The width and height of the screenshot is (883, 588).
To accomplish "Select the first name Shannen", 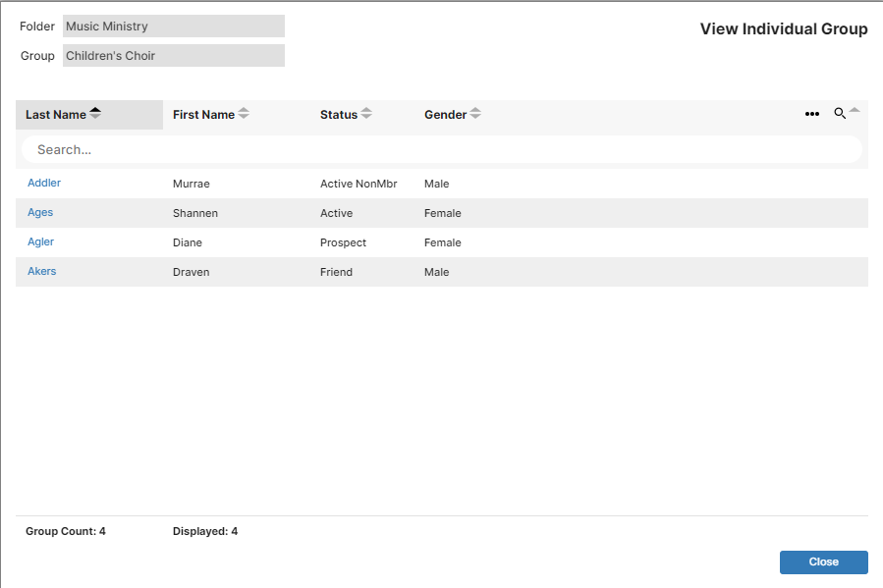I will point(194,213).
